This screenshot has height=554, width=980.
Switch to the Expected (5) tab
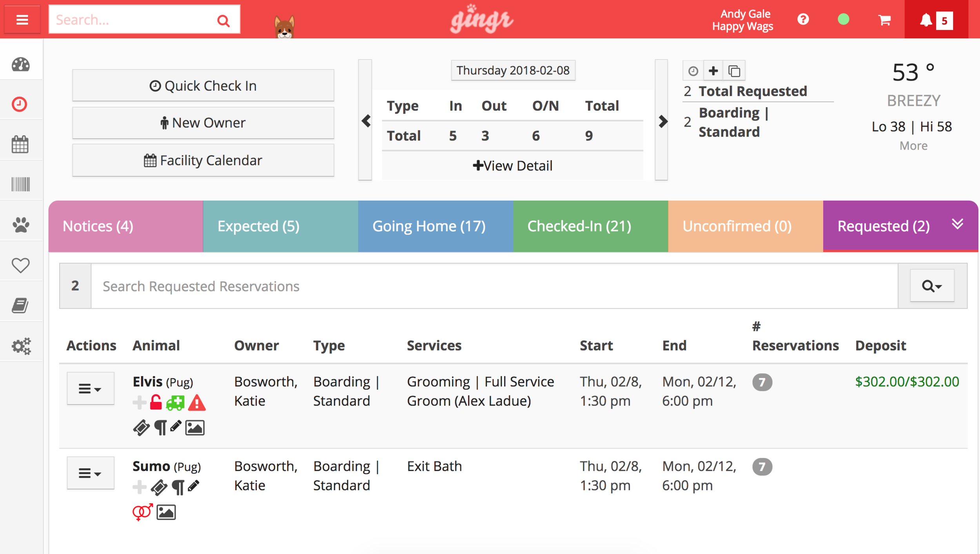pos(281,226)
